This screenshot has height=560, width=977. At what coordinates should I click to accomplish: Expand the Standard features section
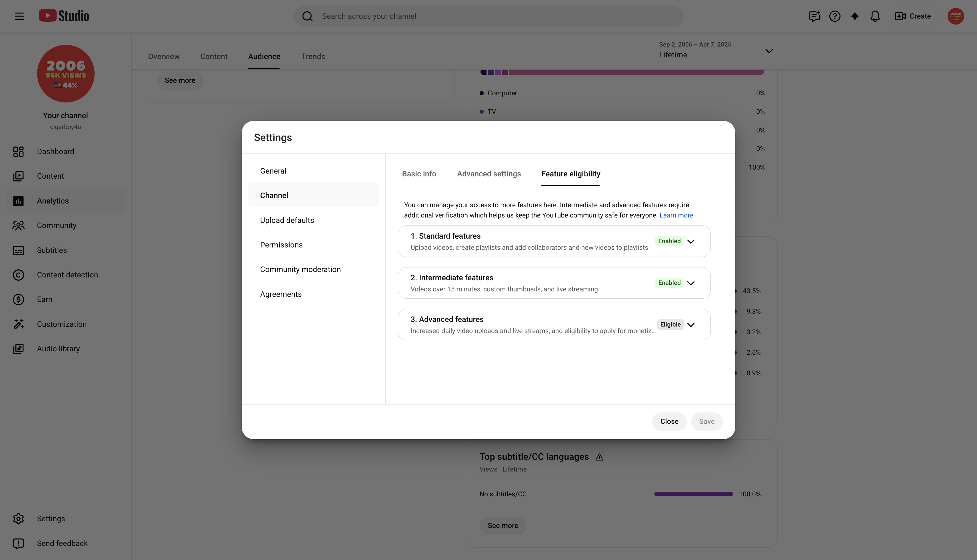pyautogui.click(x=691, y=241)
